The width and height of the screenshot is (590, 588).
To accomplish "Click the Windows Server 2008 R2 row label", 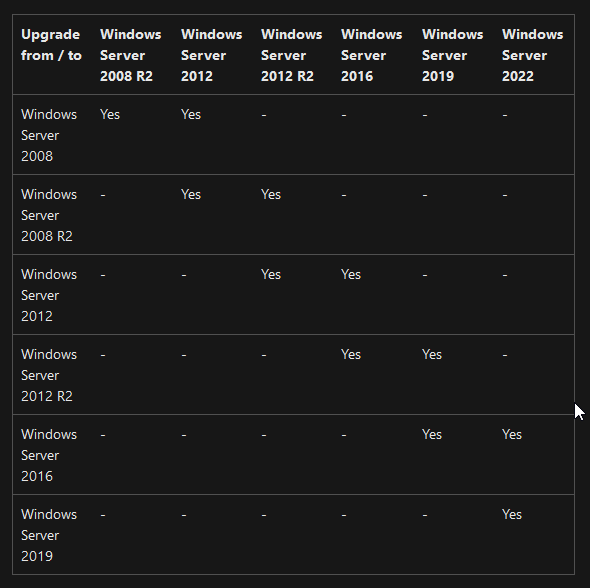I will point(49,215).
